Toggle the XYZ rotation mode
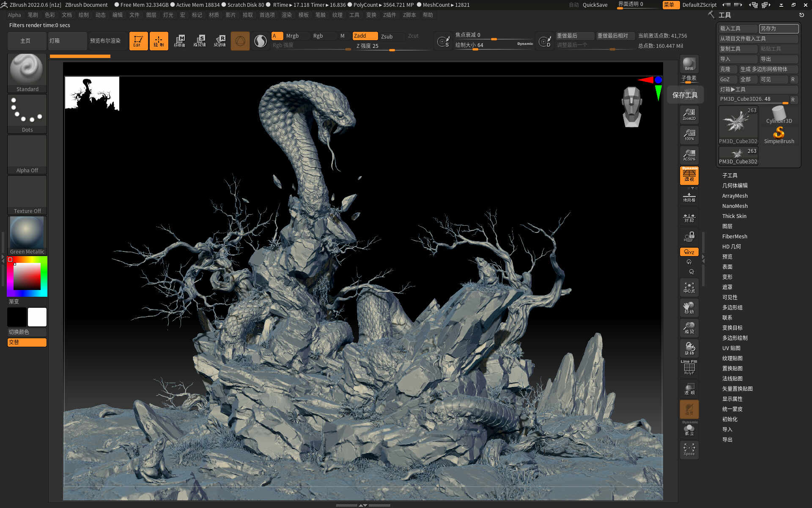This screenshot has width=812, height=508. [x=689, y=252]
